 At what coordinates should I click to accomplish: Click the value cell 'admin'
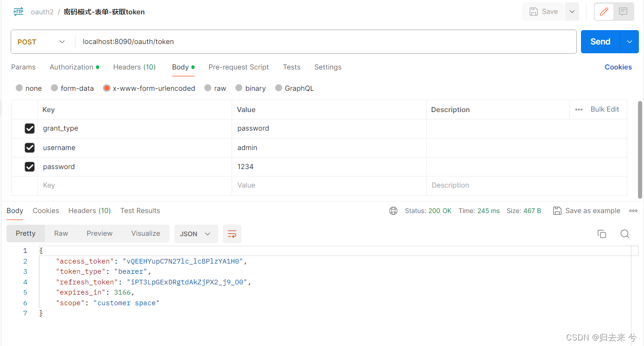point(329,148)
